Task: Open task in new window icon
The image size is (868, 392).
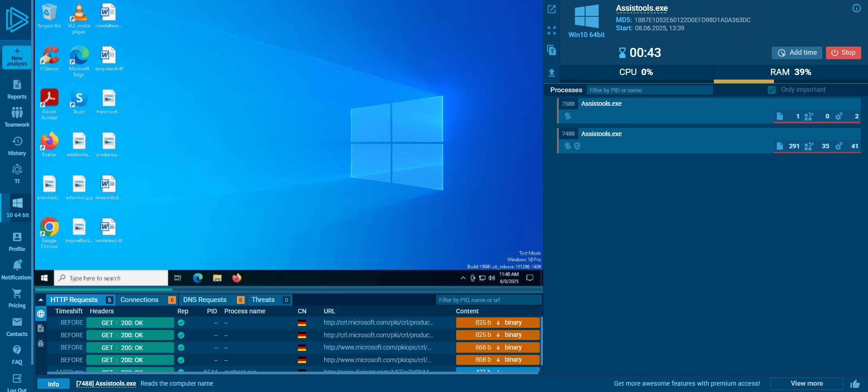Action: click(552, 9)
